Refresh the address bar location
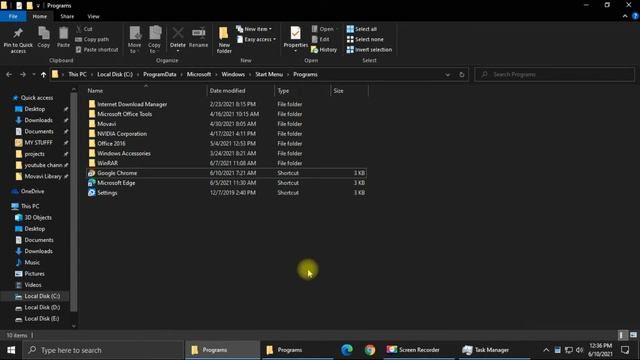This screenshot has height=360, width=640. (x=462, y=75)
